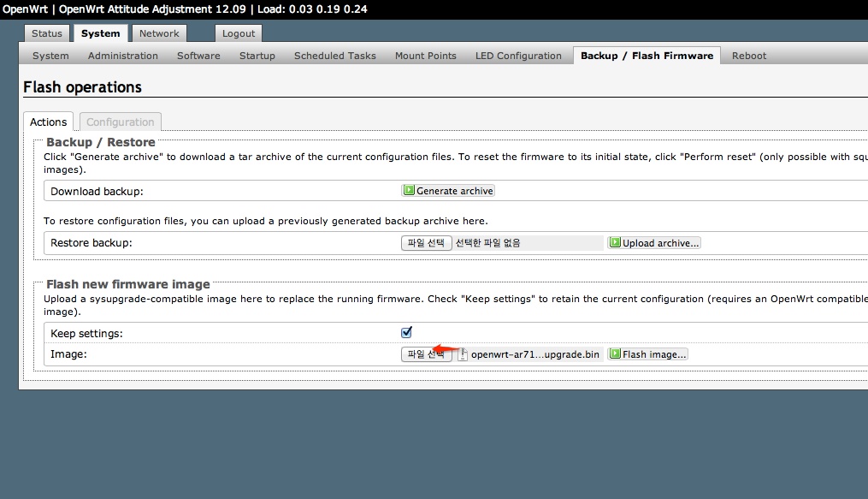Click the Load: 0.03 0.19 0.24 text
868x499 pixels.
click(x=312, y=9)
